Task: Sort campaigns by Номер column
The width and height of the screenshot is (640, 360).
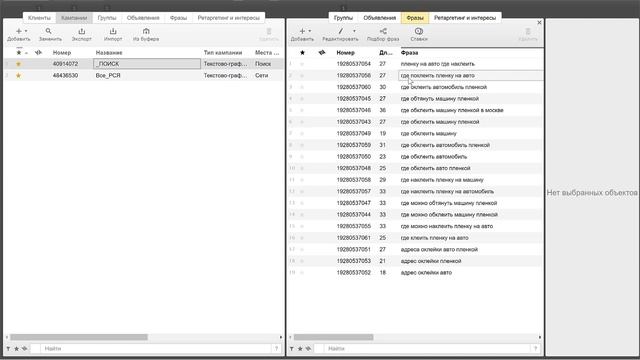Action: 62,53
